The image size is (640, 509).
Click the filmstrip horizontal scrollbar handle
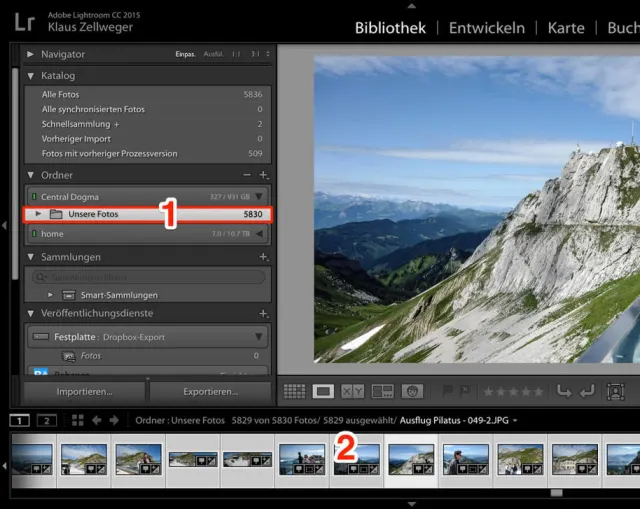tap(556, 493)
